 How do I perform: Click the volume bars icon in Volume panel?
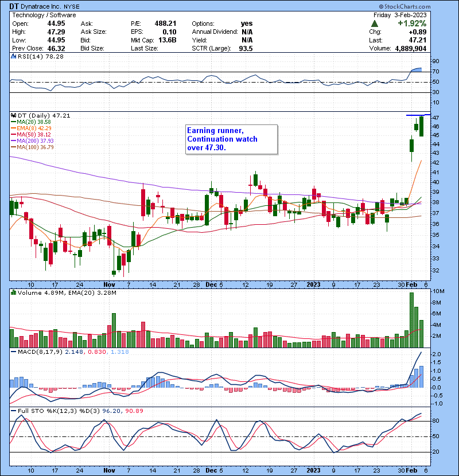(x=13, y=292)
